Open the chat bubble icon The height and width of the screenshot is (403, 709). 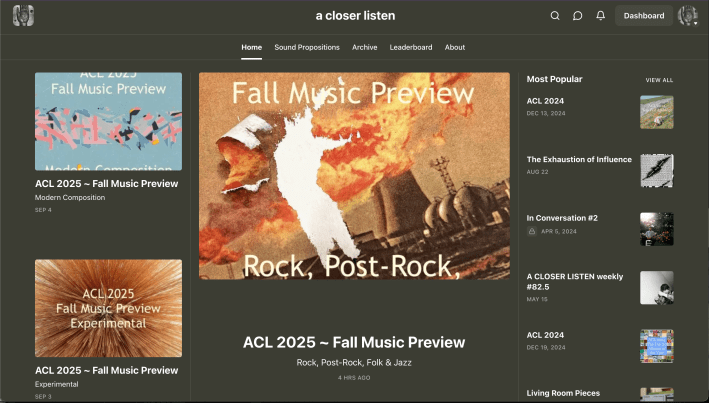coord(578,16)
